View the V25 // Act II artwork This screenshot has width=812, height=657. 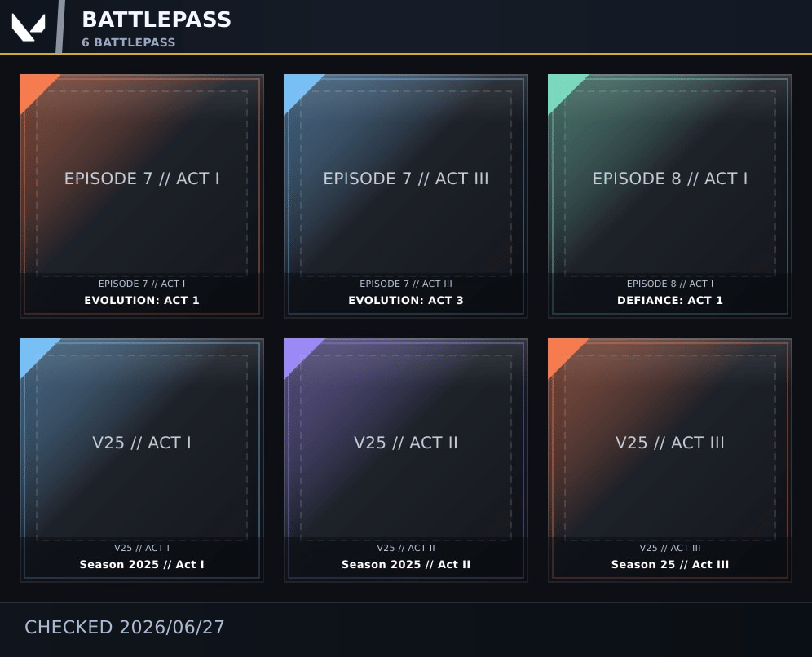pyautogui.click(x=406, y=443)
